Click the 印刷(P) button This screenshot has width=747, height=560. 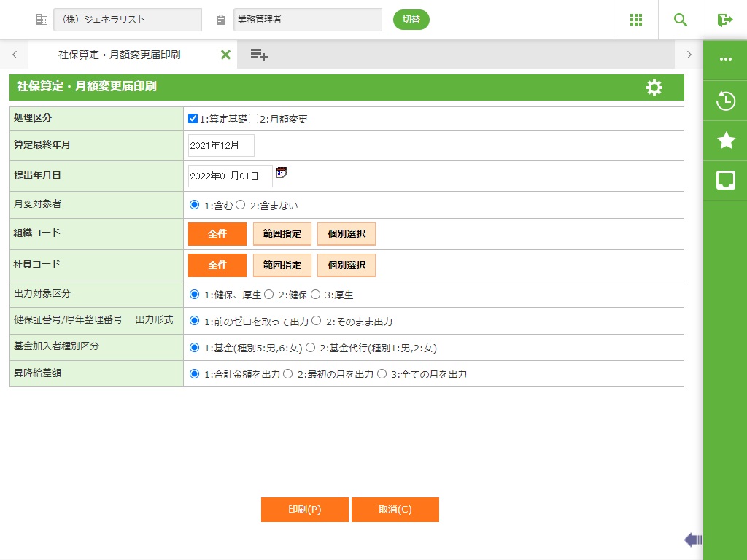tap(304, 510)
